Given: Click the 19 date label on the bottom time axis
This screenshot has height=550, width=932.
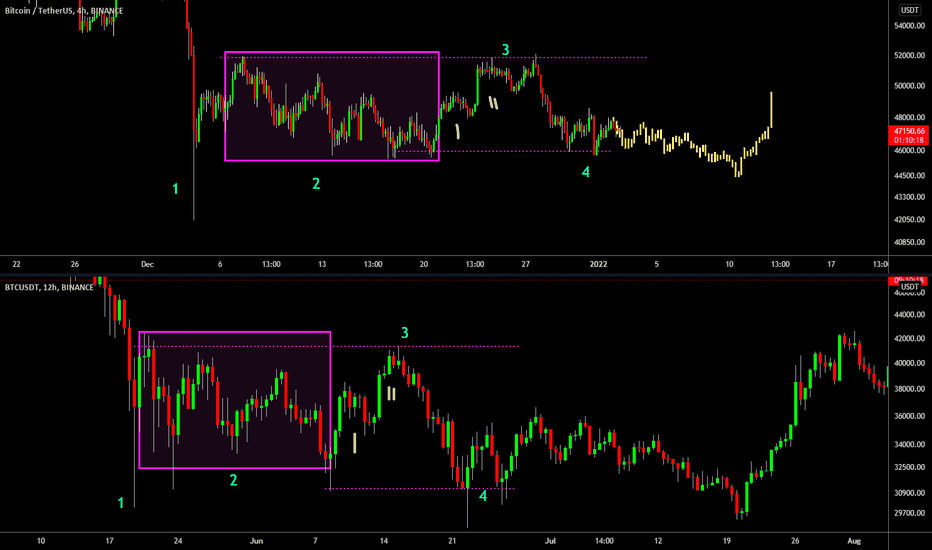Looking at the screenshot, I should (726, 541).
